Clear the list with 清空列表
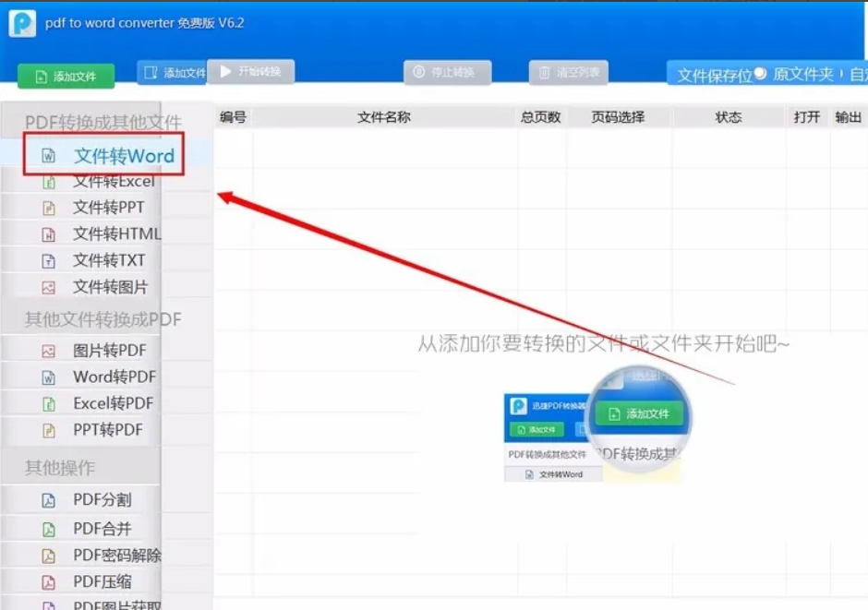 coord(569,73)
